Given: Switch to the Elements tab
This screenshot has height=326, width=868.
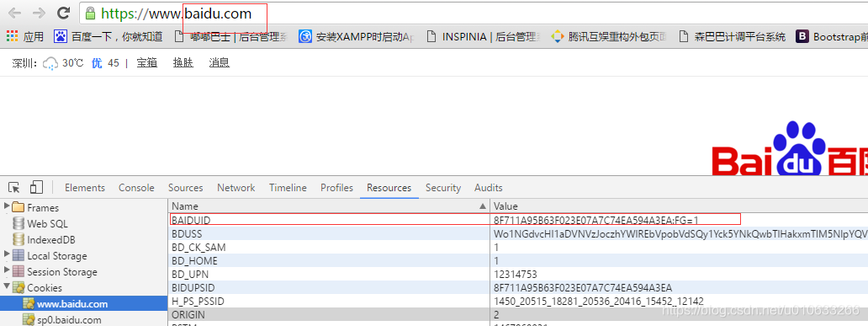Looking at the screenshot, I should click(85, 188).
